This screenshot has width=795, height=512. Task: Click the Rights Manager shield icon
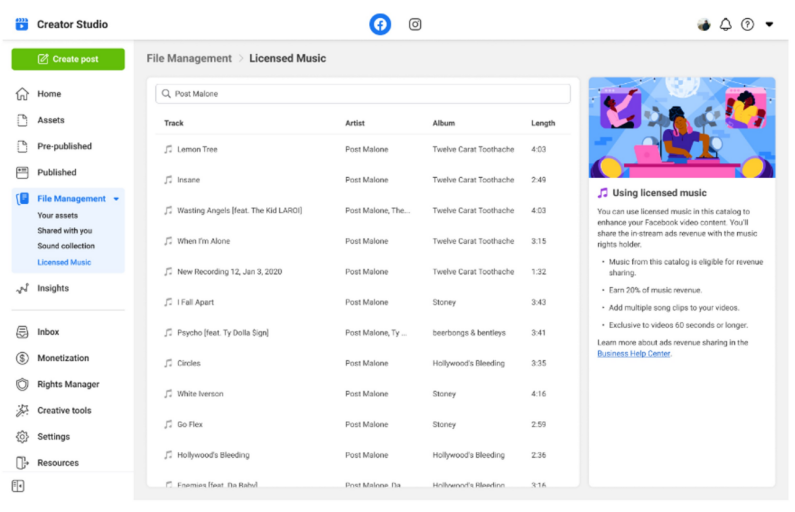click(x=22, y=384)
